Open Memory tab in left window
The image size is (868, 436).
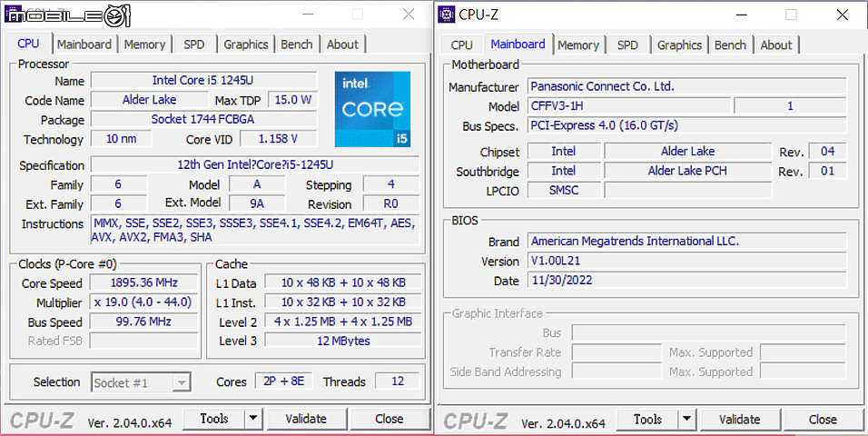click(144, 45)
